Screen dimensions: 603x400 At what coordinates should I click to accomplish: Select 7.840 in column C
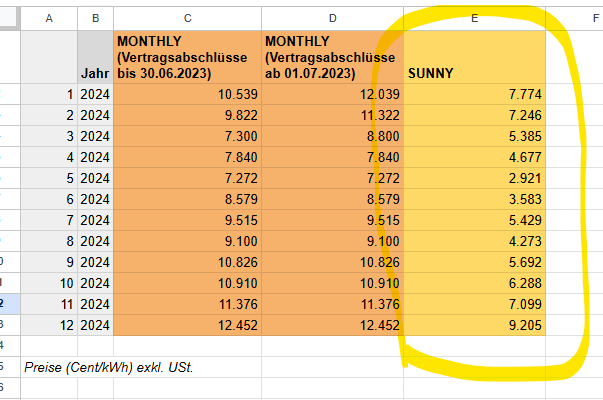tap(187, 157)
